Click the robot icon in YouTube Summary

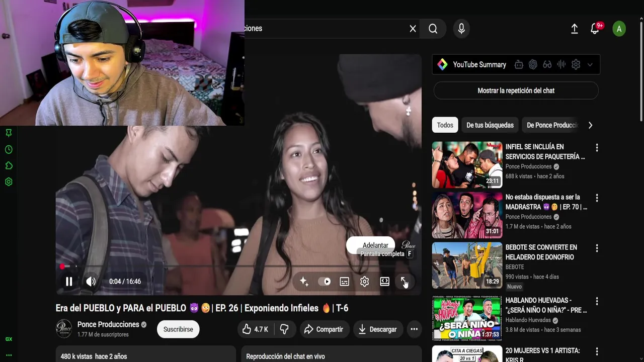519,64
